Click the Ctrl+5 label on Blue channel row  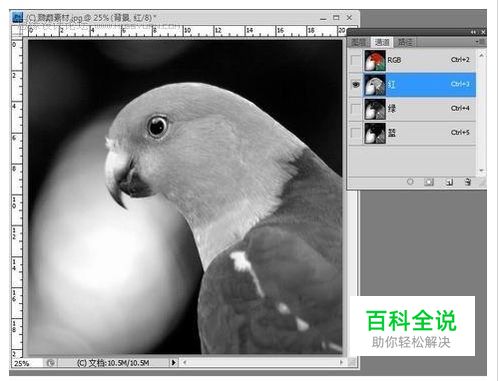point(460,133)
